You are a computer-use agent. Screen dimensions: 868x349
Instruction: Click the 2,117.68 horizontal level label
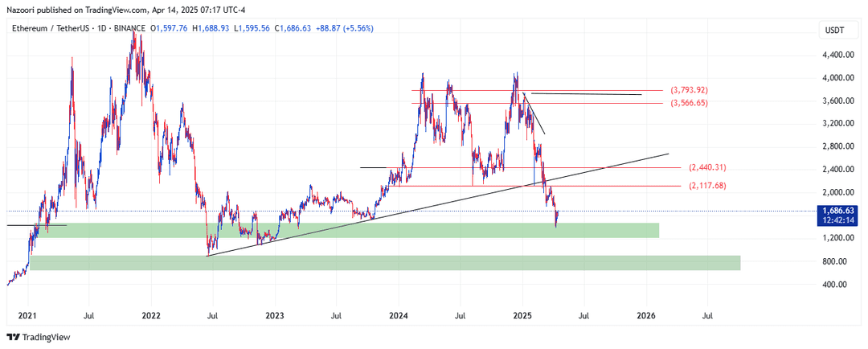(x=707, y=186)
